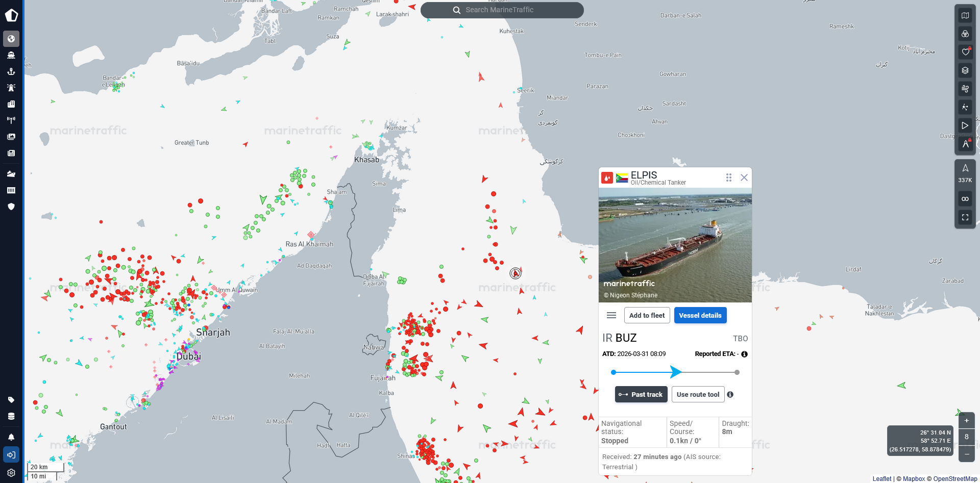Click the TBO destination text
This screenshot has height=483, width=980.
[741, 339]
